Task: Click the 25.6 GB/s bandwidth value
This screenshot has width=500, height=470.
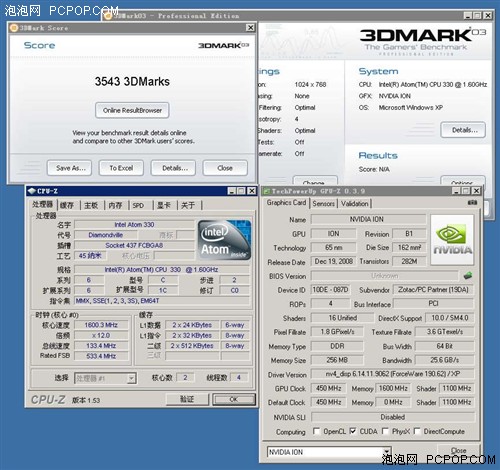Action: (x=444, y=360)
